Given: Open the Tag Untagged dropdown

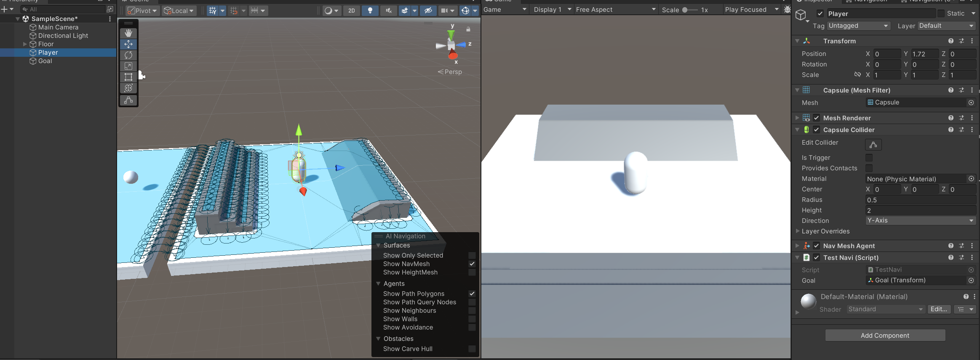Looking at the screenshot, I should coord(858,26).
